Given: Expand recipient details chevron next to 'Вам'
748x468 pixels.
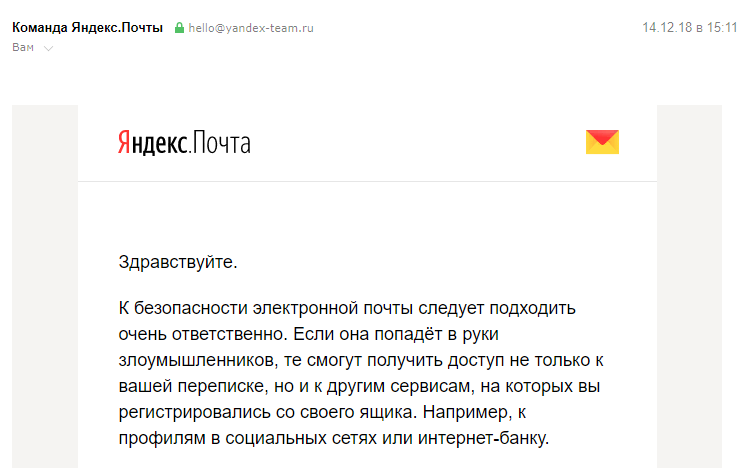Looking at the screenshot, I should pyautogui.click(x=48, y=48).
